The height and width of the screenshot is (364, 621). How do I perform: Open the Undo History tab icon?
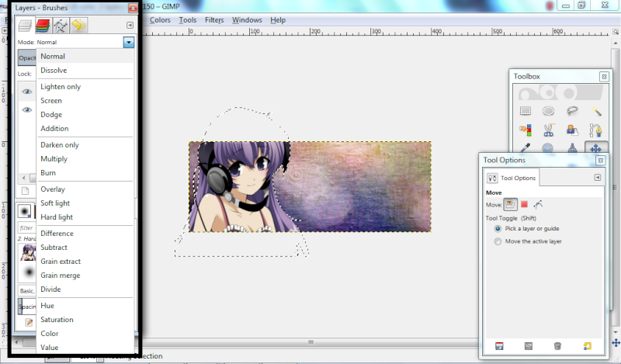pos(78,26)
